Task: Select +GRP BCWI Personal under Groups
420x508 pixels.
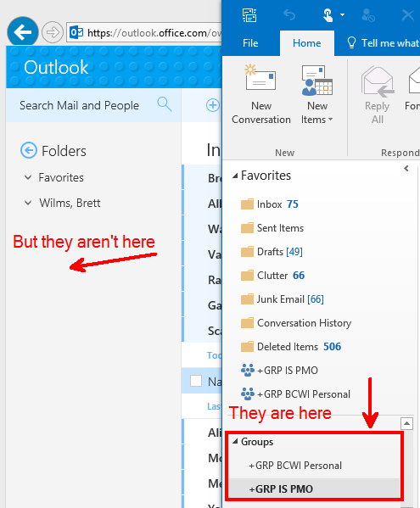Action: (295, 466)
